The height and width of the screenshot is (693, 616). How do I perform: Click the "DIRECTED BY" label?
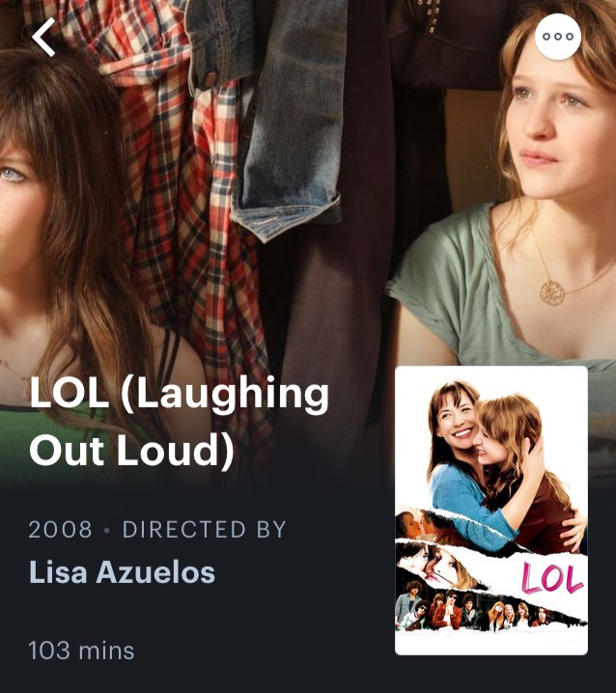pyautogui.click(x=205, y=530)
